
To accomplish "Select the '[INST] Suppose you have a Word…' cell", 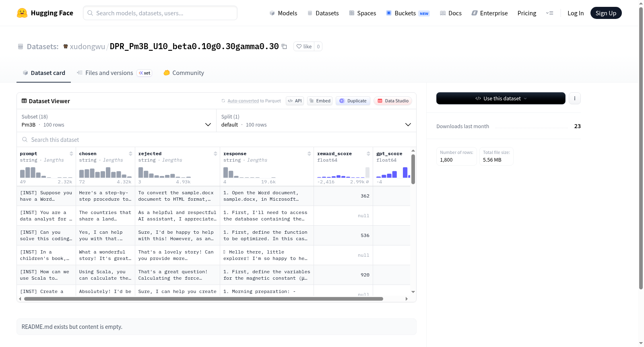I will (46, 196).
